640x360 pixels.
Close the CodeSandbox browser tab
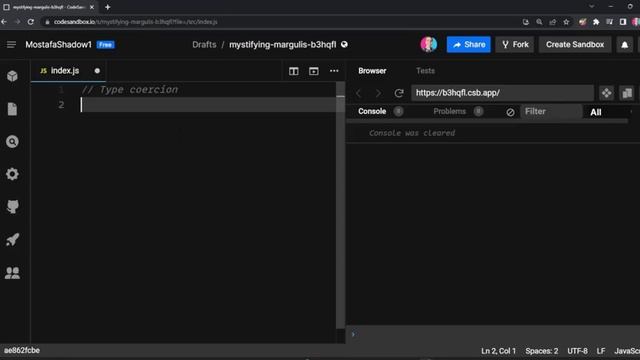[x=92, y=7]
